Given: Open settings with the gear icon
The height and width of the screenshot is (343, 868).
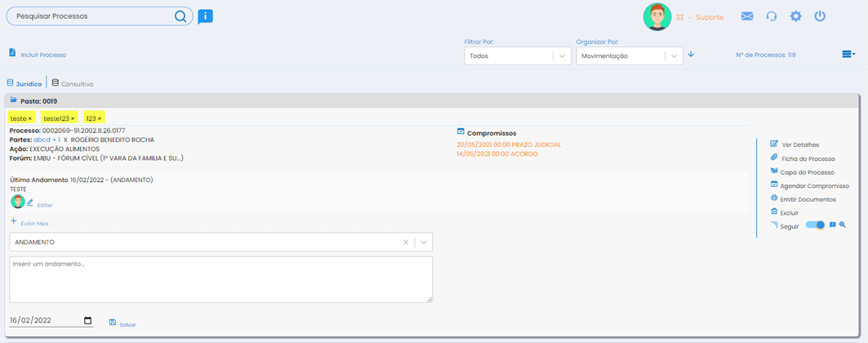Looking at the screenshot, I should coord(795,16).
